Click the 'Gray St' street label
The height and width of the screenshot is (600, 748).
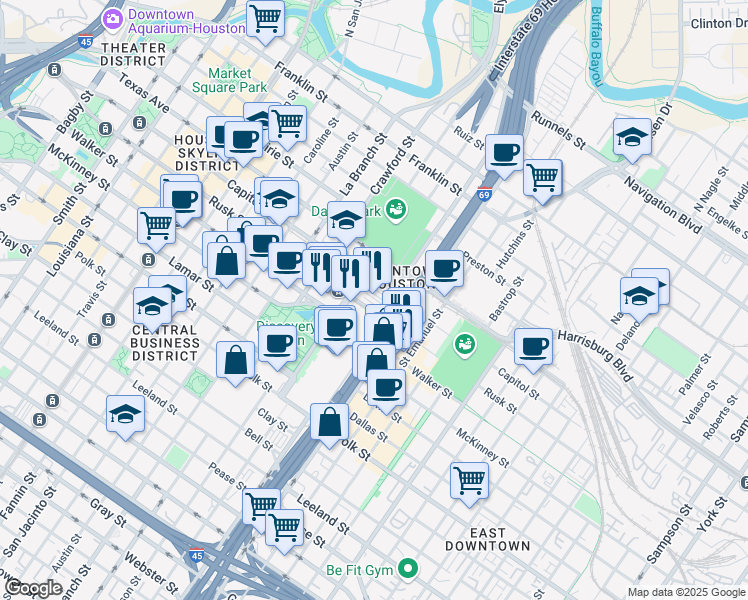(109, 513)
